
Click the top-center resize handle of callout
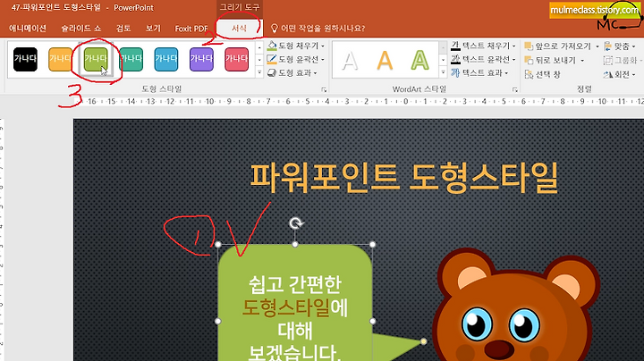(x=295, y=245)
